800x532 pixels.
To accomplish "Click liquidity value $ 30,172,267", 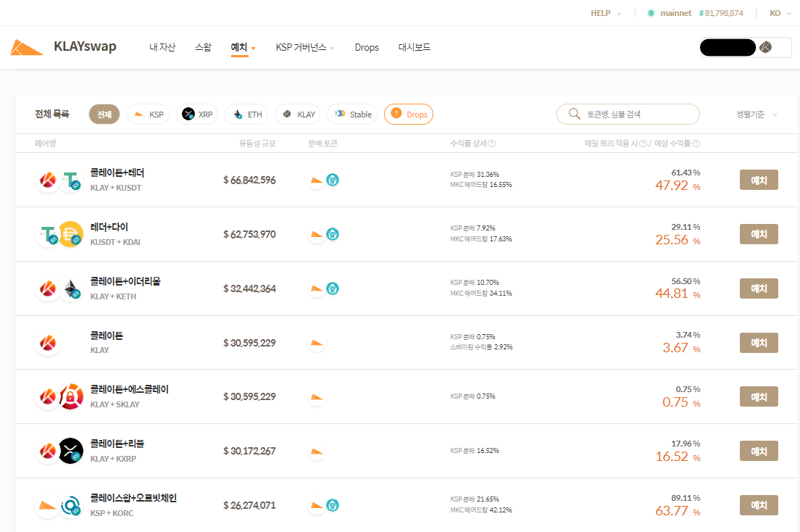I will pos(249,452).
